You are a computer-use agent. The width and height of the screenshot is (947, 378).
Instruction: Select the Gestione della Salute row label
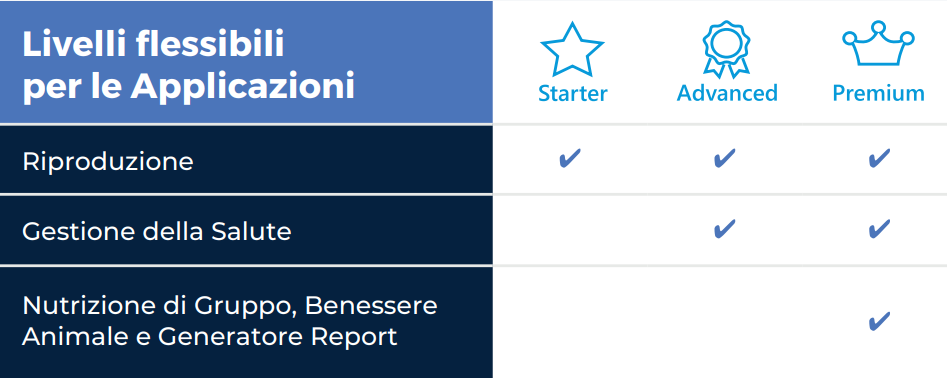[x=157, y=231]
